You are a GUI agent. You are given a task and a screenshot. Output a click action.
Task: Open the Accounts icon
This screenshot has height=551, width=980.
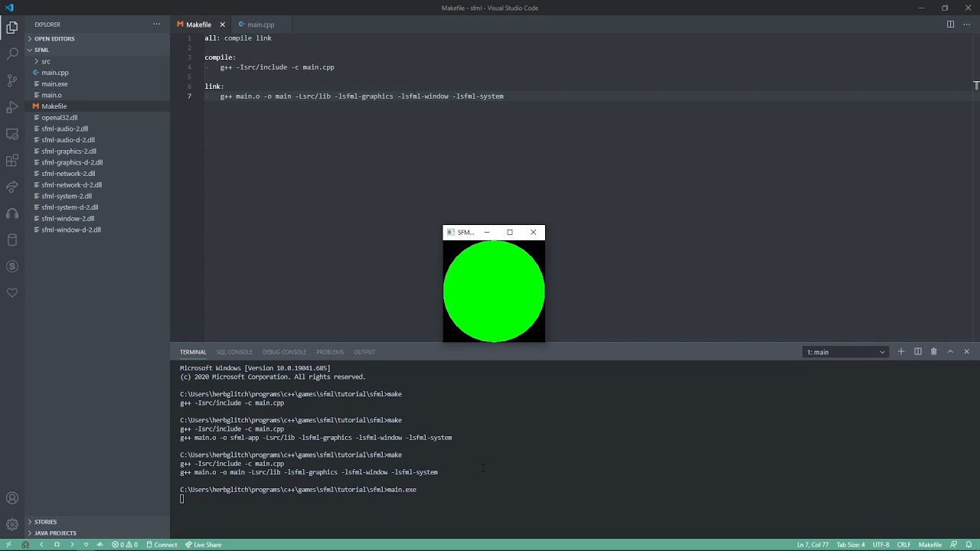(x=12, y=498)
